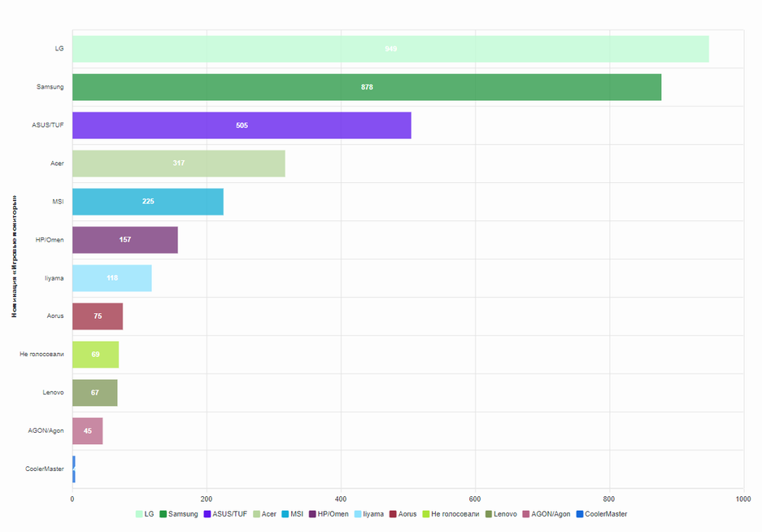The width and height of the screenshot is (762, 532).
Task: Toggle the Aorus legend entry
Action: 403,514
